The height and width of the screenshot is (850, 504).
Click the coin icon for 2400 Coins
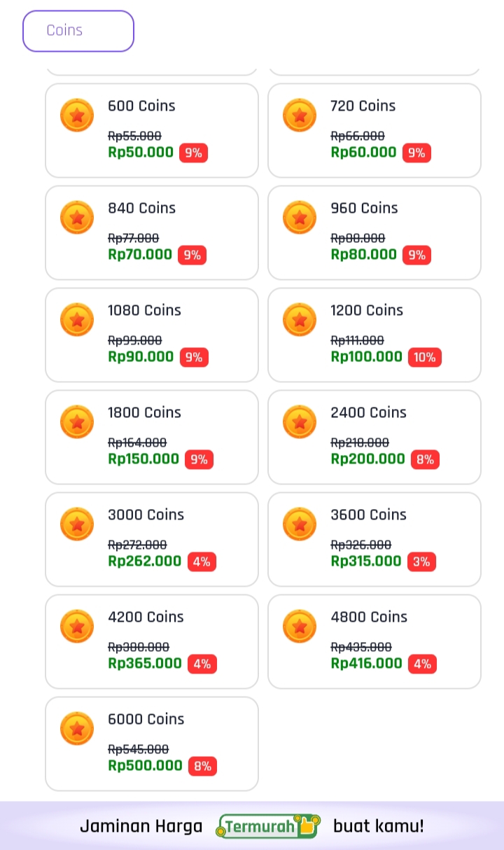(x=300, y=422)
